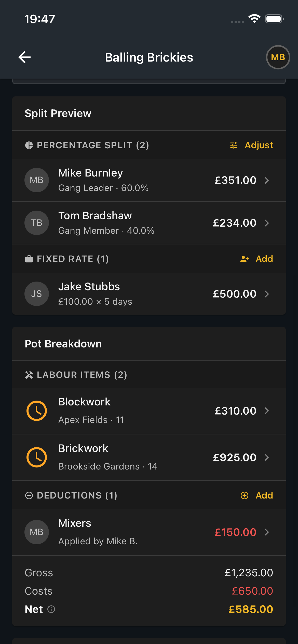The height and width of the screenshot is (644, 298).
Task: Tap the back arrow icon
Action: tap(25, 57)
